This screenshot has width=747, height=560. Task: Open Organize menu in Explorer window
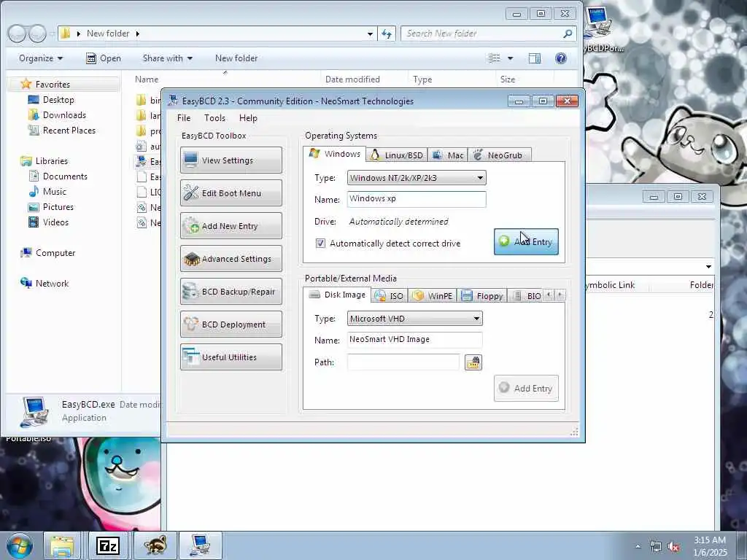[41, 58]
